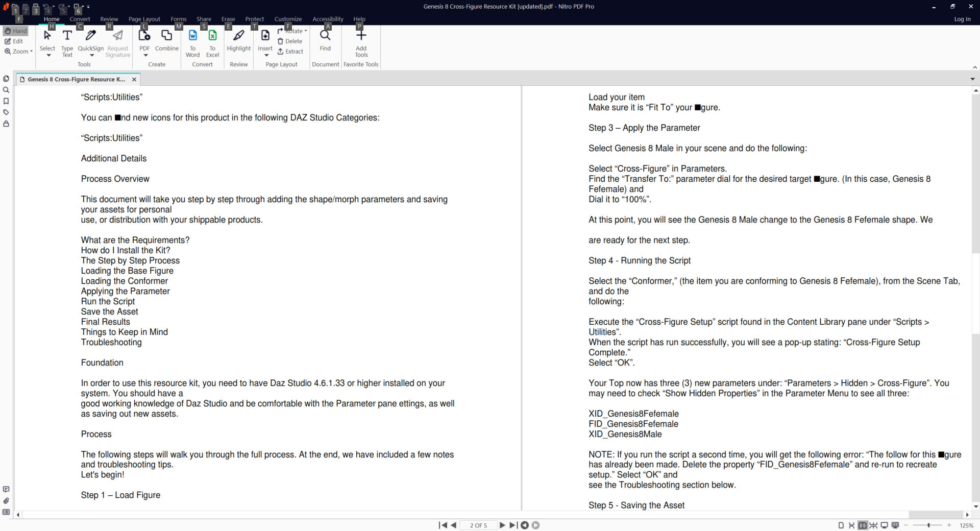
Task: Switch to Edit mode
Action: 14,41
